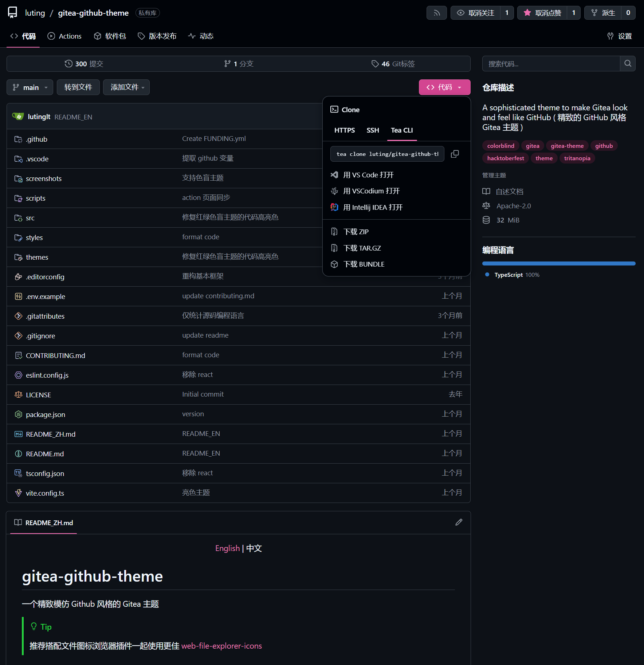Open with Intellij IDEA
Viewport: 644px width, 665px height.
373,207
